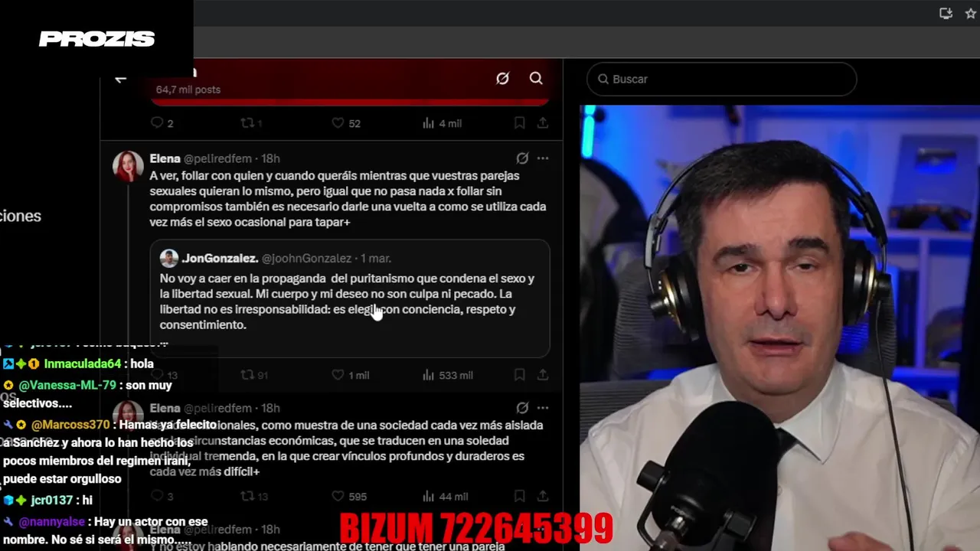Screen dimensions: 980x551
Task: Click the magnifier icon inside Buscar
Action: pyautogui.click(x=603, y=79)
